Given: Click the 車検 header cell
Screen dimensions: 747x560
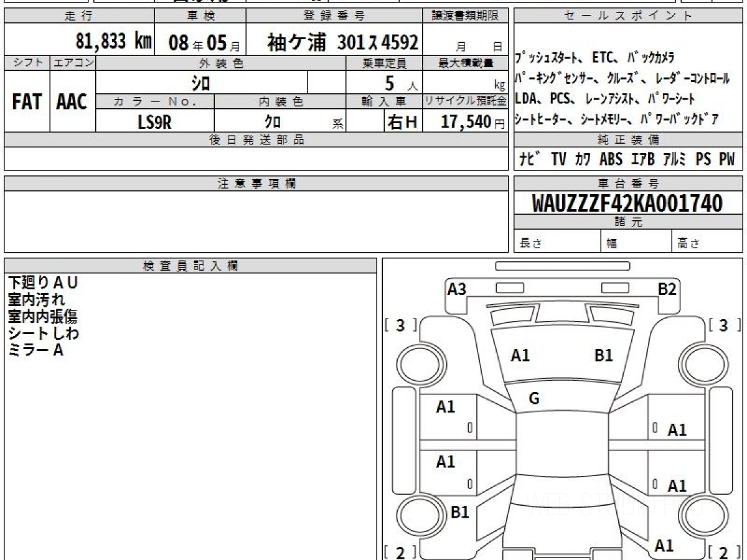Looking at the screenshot, I should pos(200,16).
